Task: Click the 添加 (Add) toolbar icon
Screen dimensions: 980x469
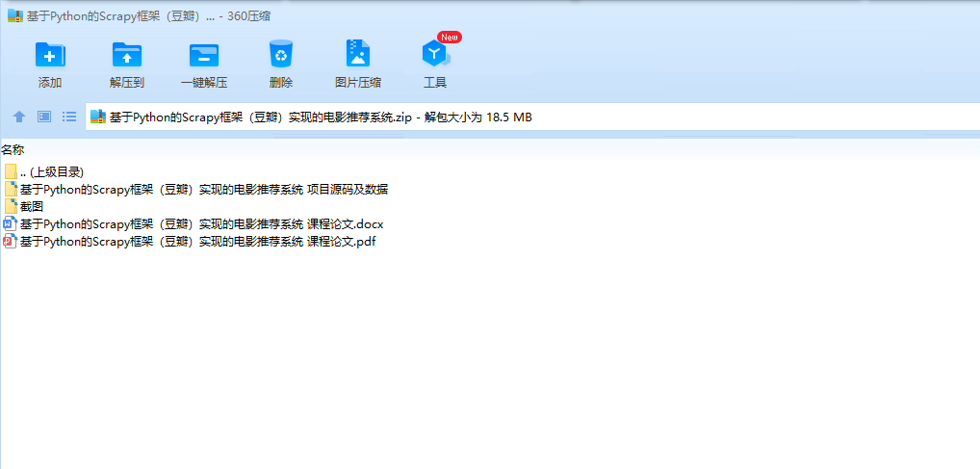Action: tap(50, 55)
